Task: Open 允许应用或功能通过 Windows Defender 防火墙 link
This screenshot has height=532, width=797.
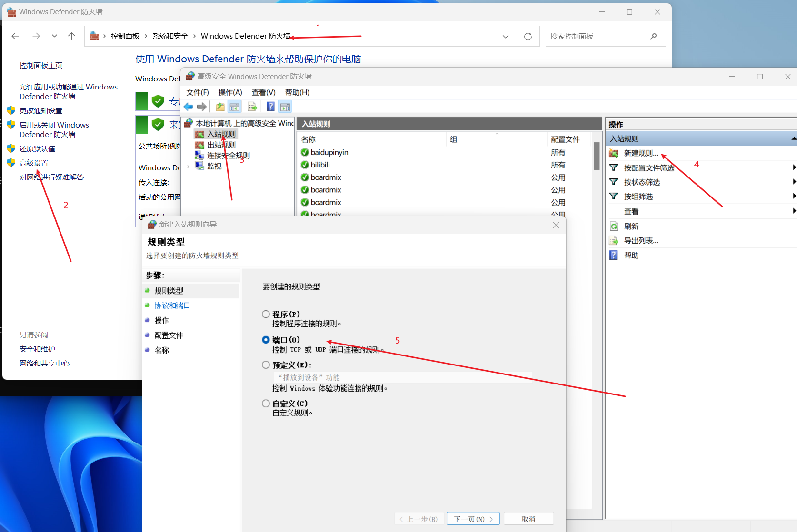Action: pos(69,91)
